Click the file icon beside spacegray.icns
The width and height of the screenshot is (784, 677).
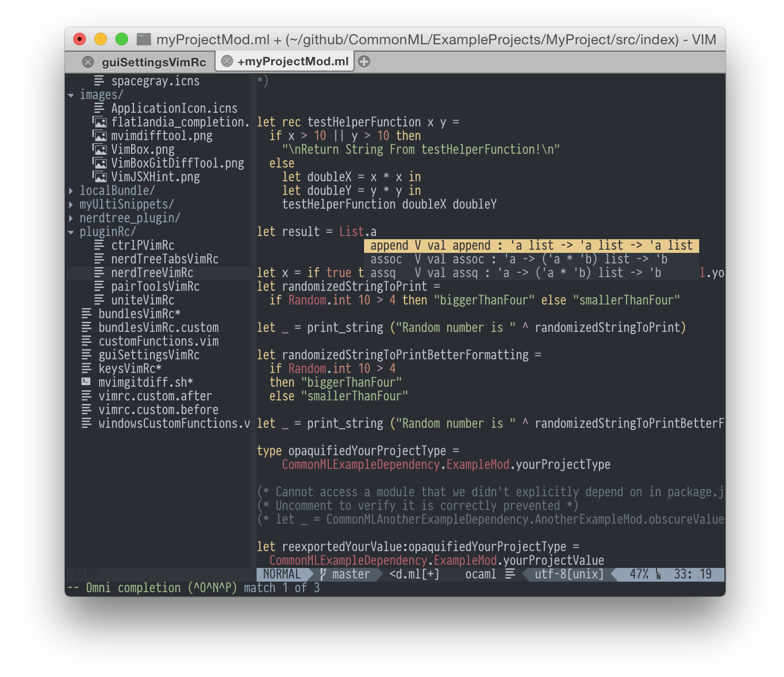99,81
